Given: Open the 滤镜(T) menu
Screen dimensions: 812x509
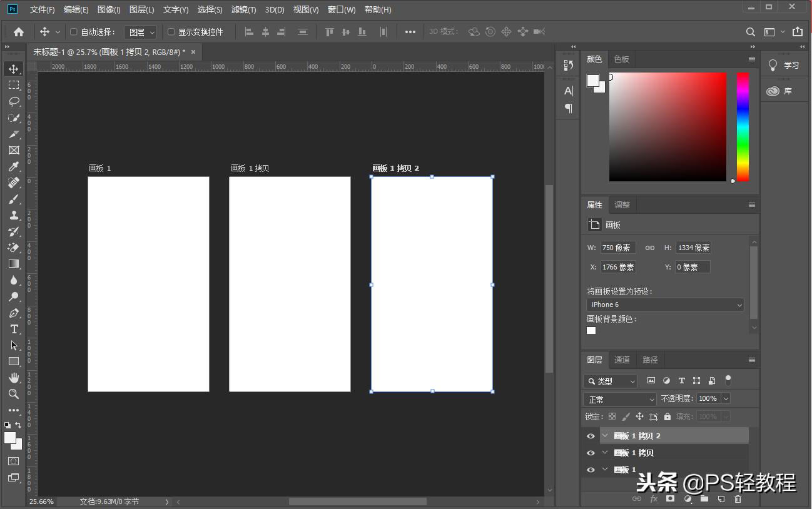Looking at the screenshot, I should (243, 9).
